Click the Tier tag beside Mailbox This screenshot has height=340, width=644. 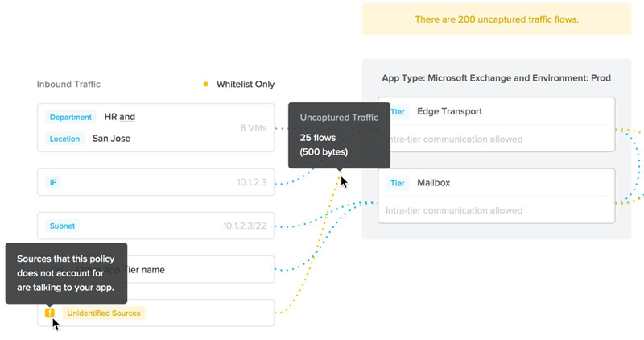(397, 183)
